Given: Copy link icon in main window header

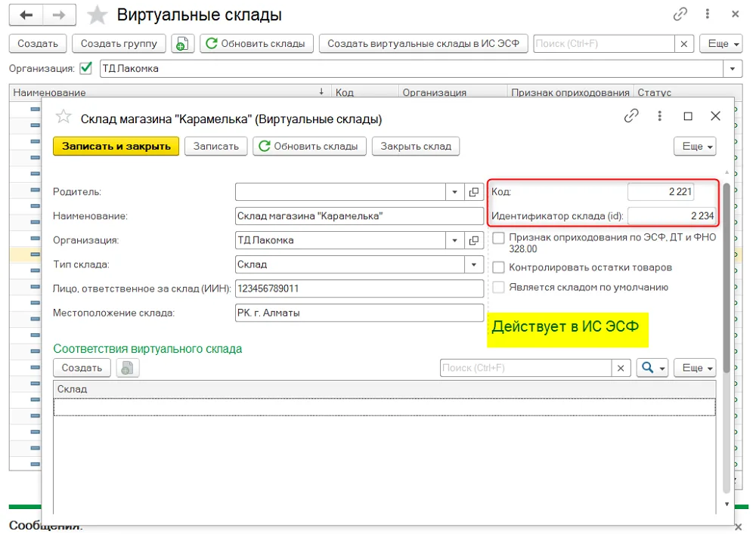Looking at the screenshot, I should (680, 14).
